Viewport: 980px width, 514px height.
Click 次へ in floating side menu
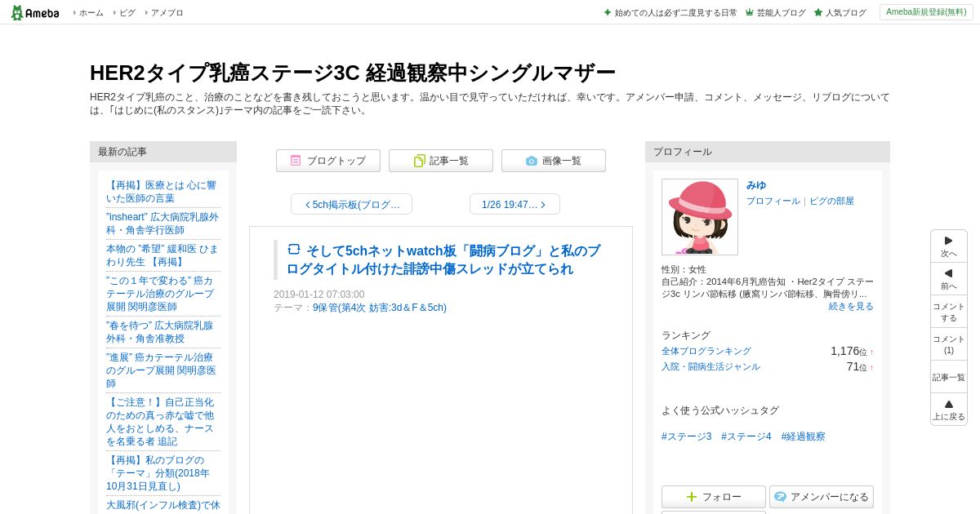tap(949, 246)
